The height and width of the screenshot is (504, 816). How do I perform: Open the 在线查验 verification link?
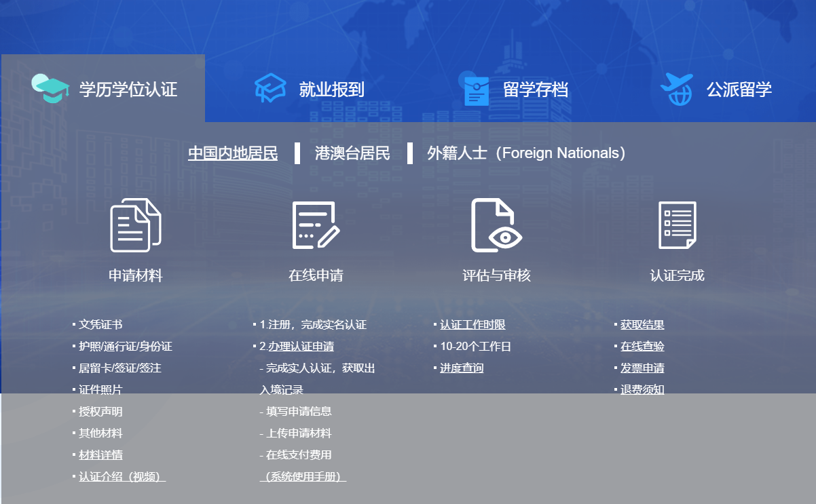click(642, 347)
